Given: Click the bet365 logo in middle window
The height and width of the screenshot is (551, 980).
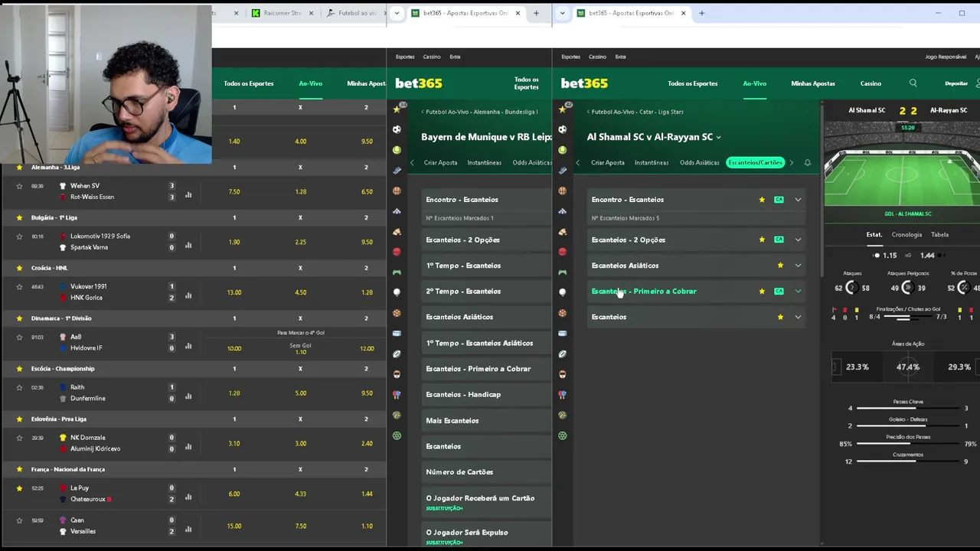Looking at the screenshot, I should coord(418,83).
